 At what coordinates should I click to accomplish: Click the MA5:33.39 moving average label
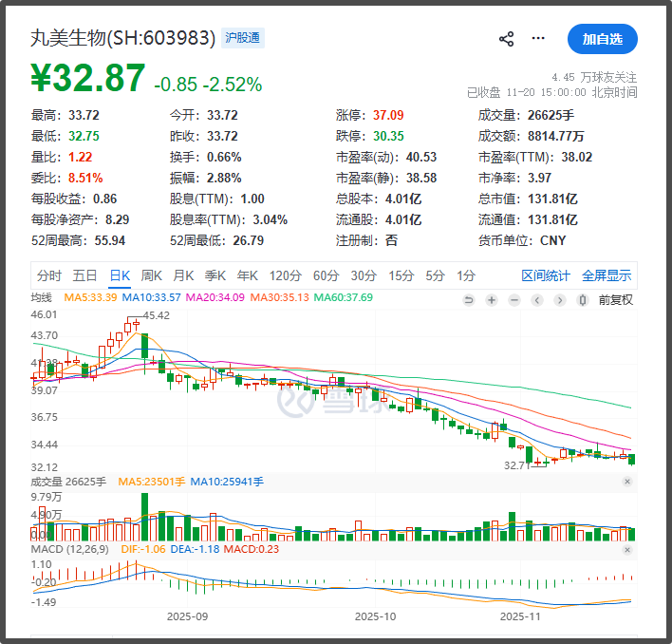90,297
